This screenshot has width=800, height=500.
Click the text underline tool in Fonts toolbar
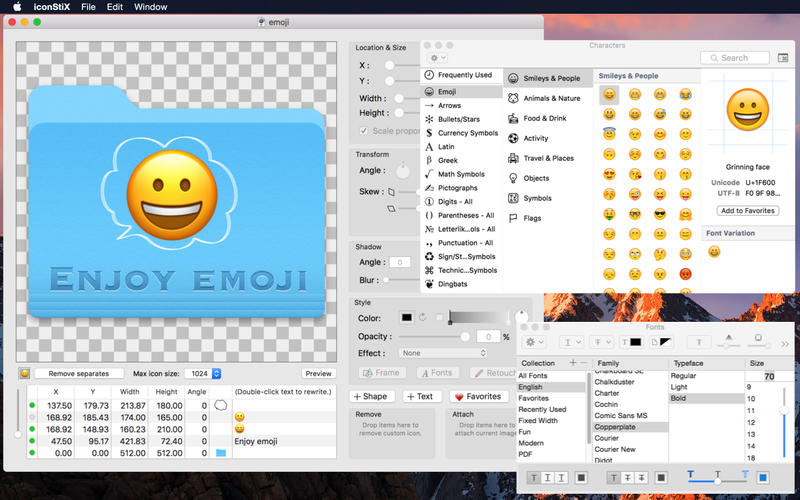click(571, 342)
